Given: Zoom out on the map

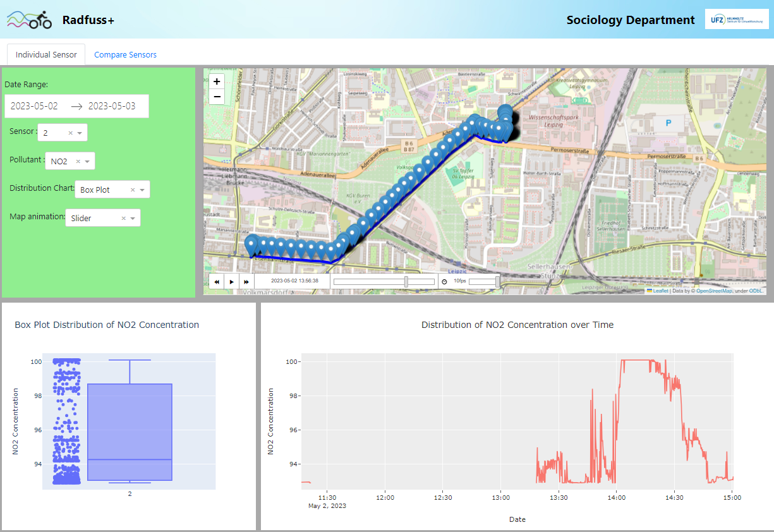Looking at the screenshot, I should pyautogui.click(x=217, y=97).
